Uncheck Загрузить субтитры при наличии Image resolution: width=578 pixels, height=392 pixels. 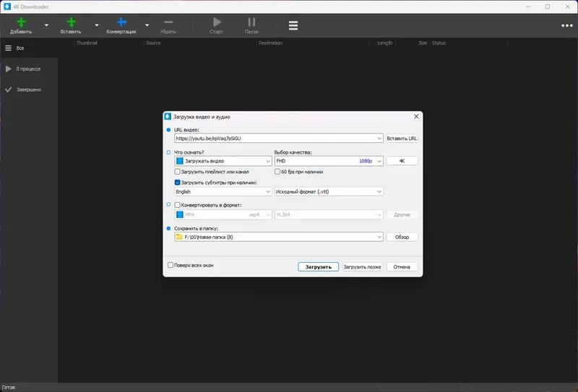point(177,183)
